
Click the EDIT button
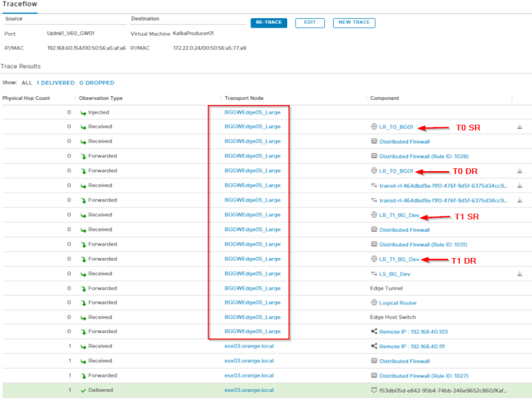(x=310, y=23)
